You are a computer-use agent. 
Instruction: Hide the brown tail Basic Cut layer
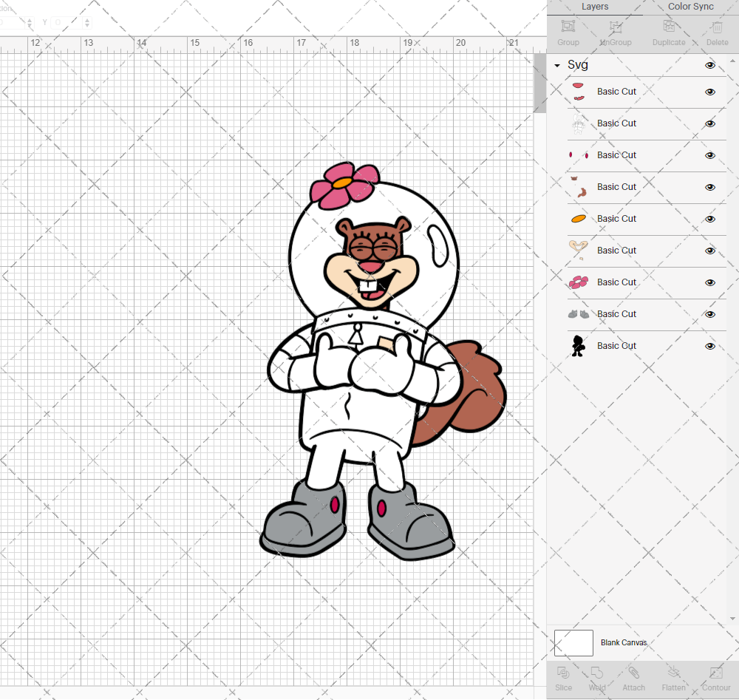[x=709, y=187]
